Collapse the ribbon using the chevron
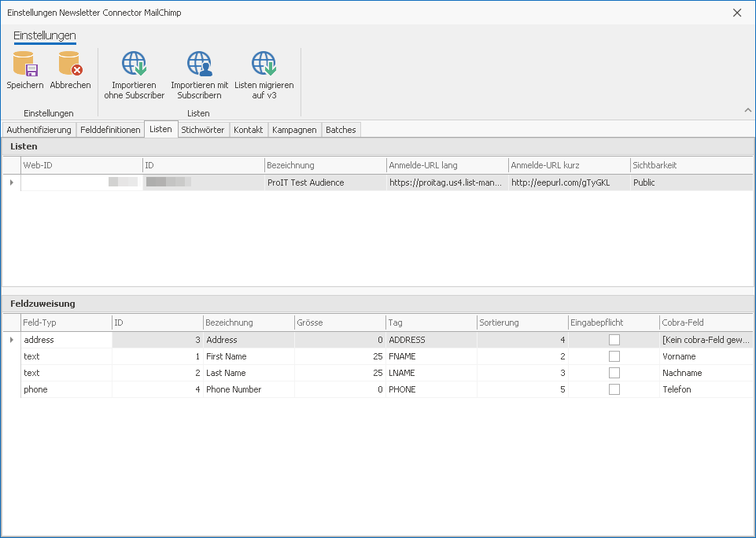The height and width of the screenshot is (538, 756). tap(747, 110)
